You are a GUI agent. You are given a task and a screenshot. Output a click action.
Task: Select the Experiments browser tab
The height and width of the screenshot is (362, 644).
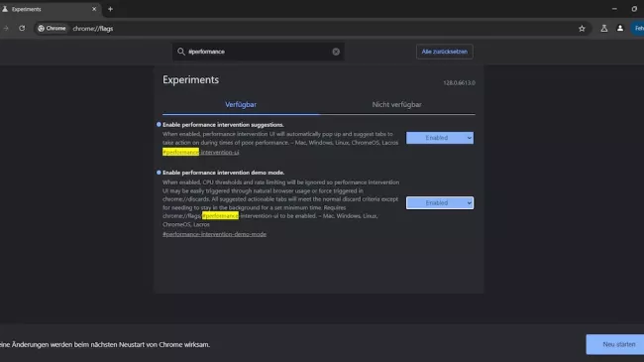[x=50, y=9]
